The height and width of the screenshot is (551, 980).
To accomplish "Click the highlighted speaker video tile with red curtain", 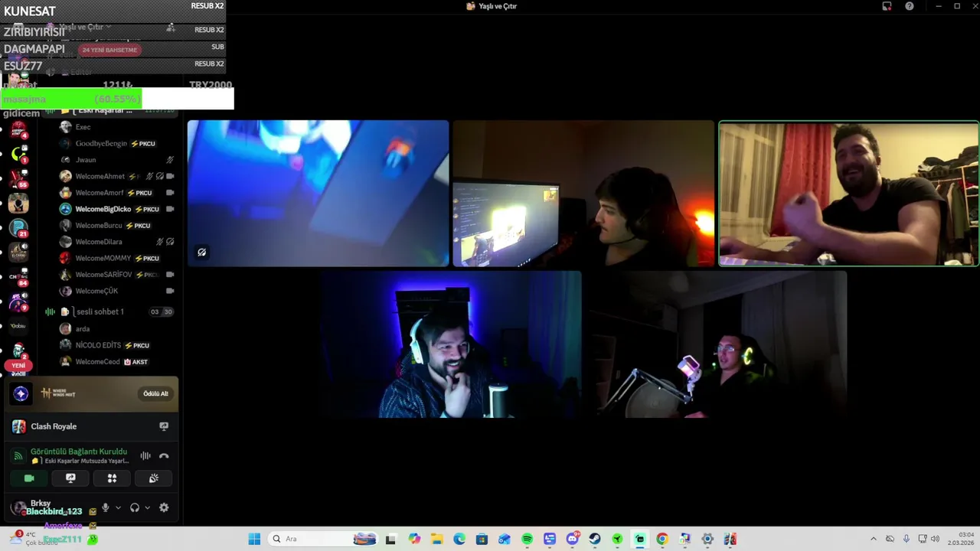I will tap(848, 194).
